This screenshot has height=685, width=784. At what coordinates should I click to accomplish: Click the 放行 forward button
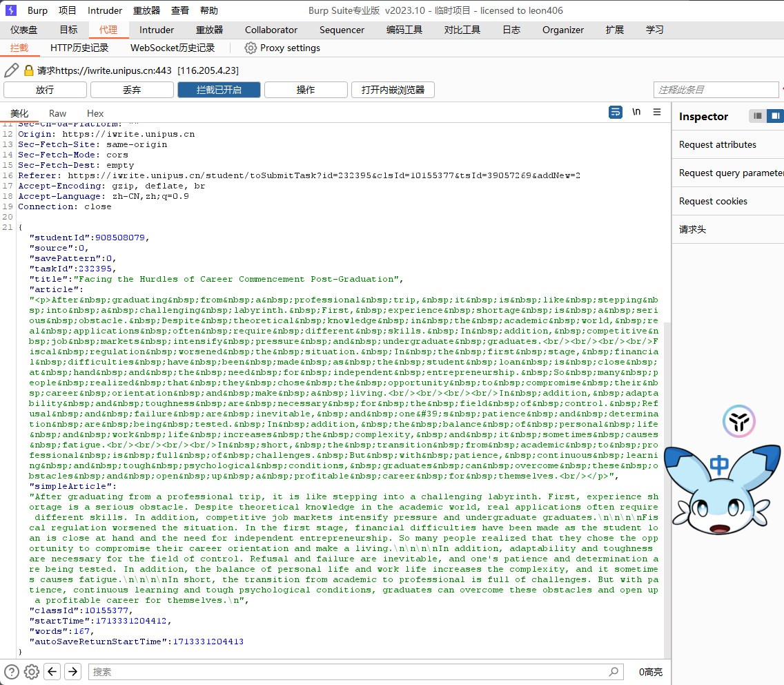coord(45,90)
